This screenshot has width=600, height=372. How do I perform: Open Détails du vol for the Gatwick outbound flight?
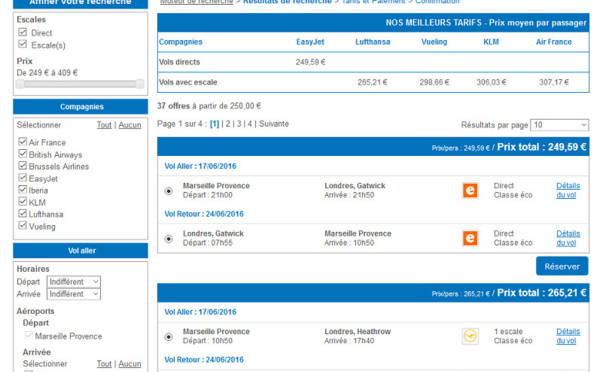coord(568,190)
